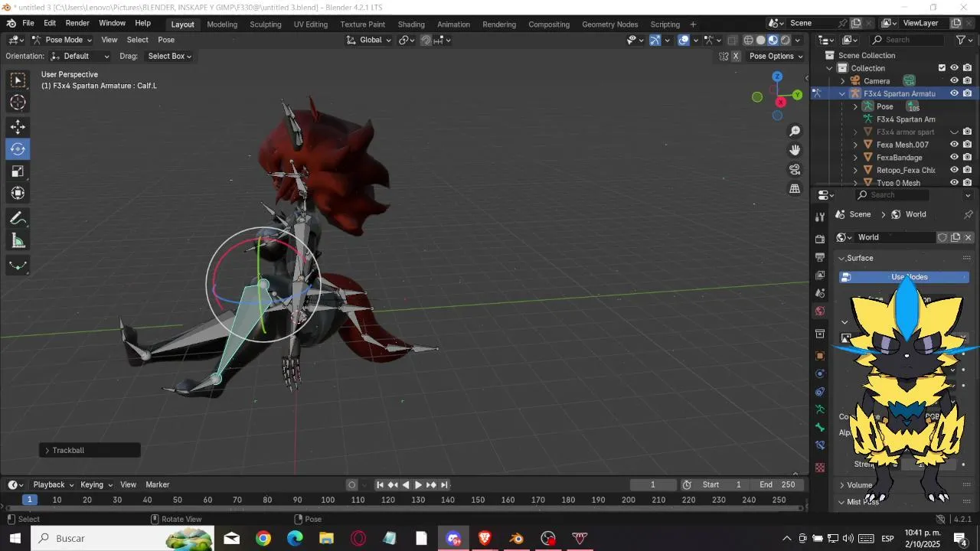Collapse the F3x4 Spartan Armature tree

point(843,93)
